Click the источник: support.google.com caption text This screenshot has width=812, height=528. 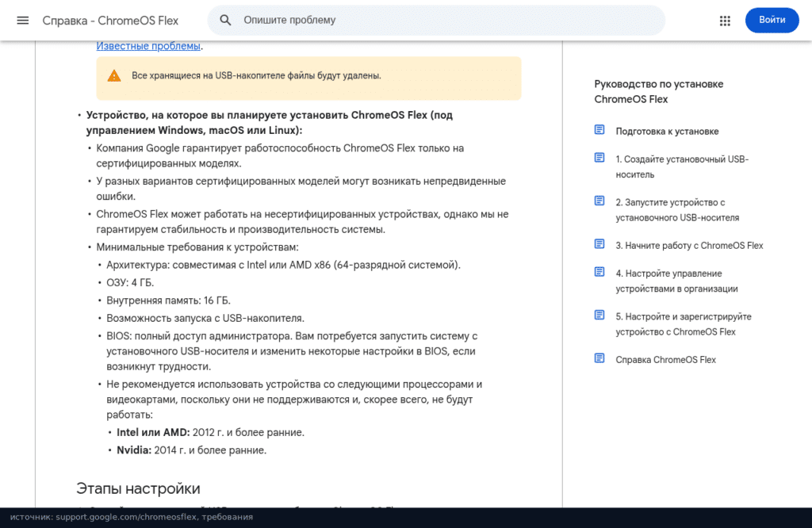coord(132,517)
